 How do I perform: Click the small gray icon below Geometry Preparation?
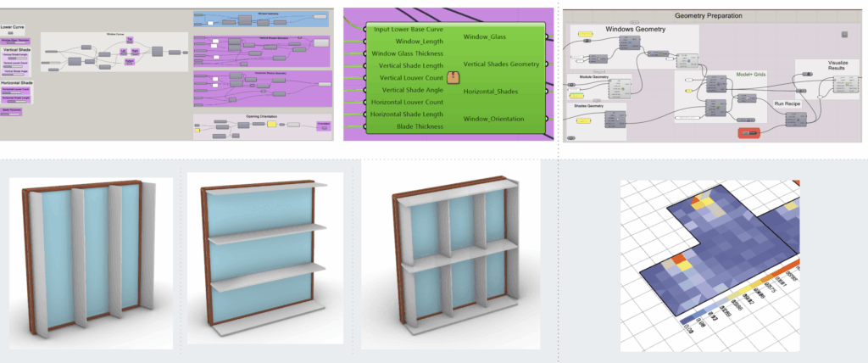tap(843, 34)
